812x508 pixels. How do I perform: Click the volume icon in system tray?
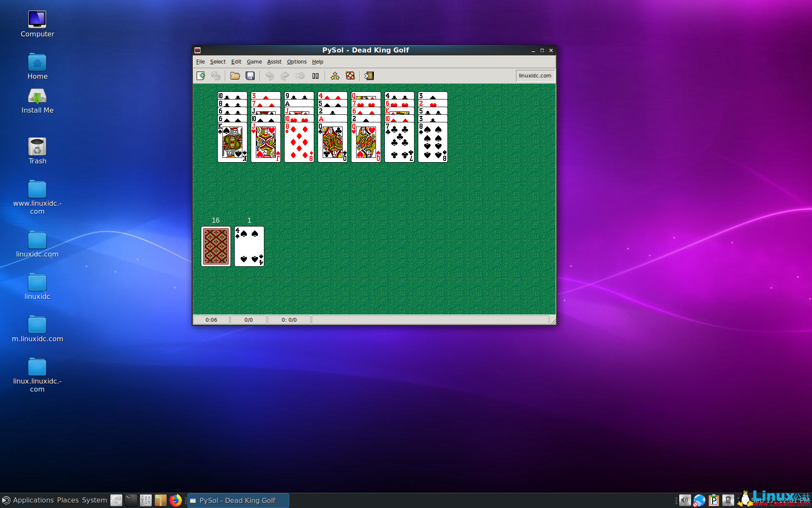[685, 500]
